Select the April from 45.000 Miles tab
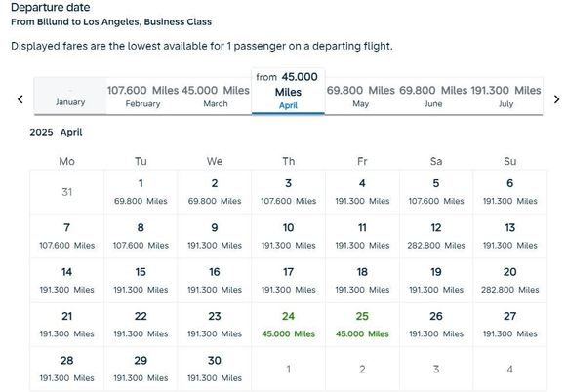The width and height of the screenshot is (566, 392). pyautogui.click(x=288, y=92)
